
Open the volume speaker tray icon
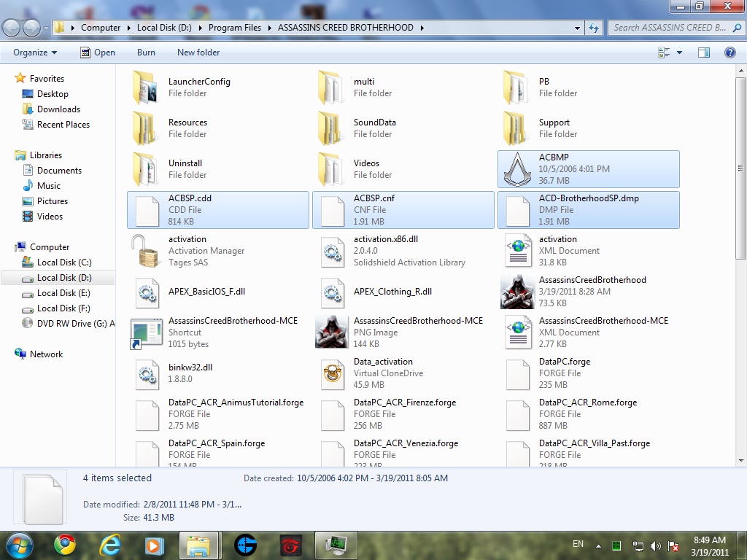656,546
